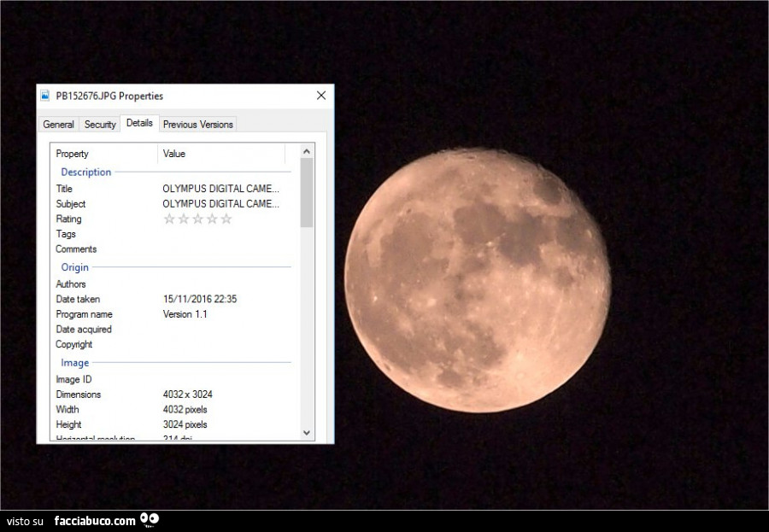Screen dimensions: 769x532
Task: Set rating to one star
Action: pyautogui.click(x=169, y=219)
